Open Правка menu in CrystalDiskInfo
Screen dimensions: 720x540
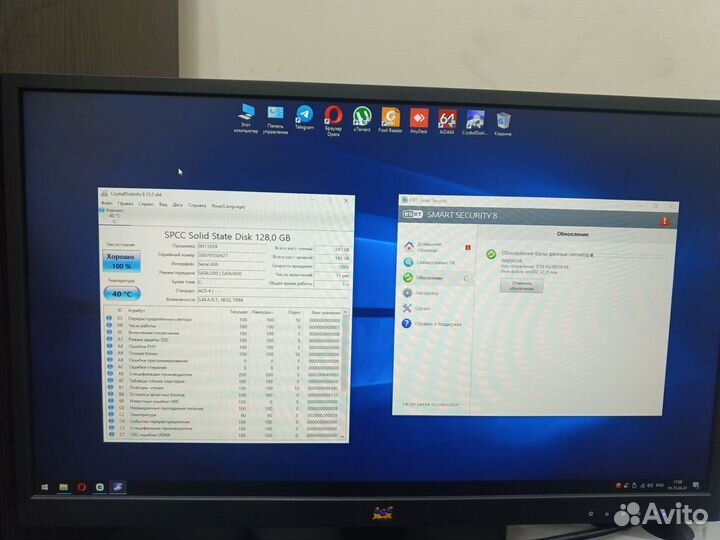(125, 203)
